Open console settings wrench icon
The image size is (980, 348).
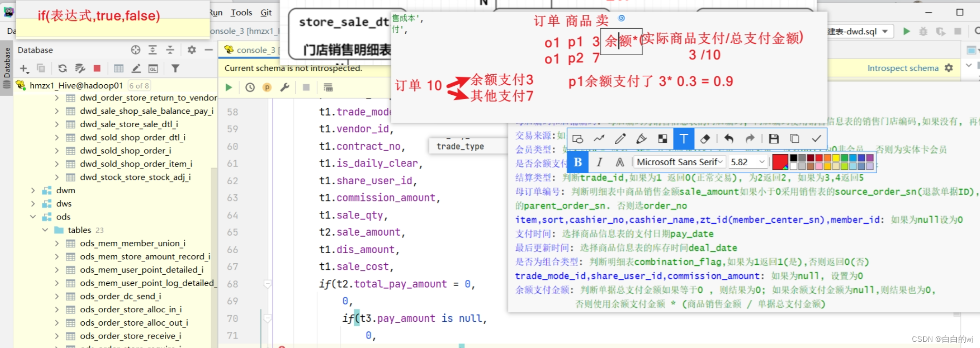pos(285,88)
